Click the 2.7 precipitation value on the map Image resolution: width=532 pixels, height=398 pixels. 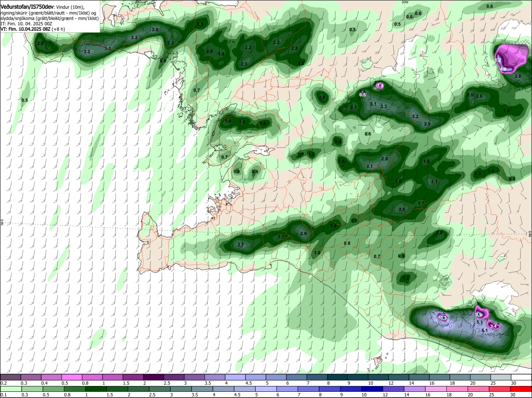pyautogui.click(x=240, y=245)
